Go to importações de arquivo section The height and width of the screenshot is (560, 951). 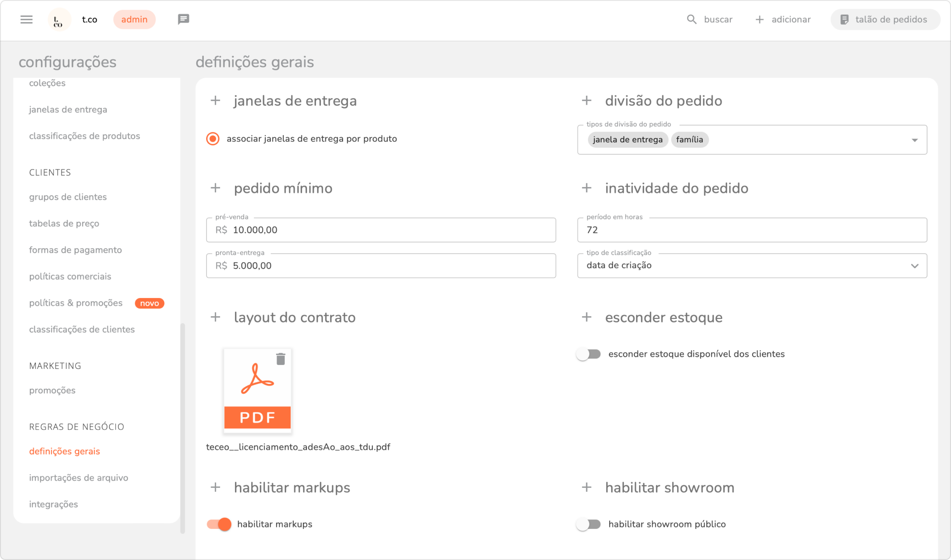coord(79,478)
